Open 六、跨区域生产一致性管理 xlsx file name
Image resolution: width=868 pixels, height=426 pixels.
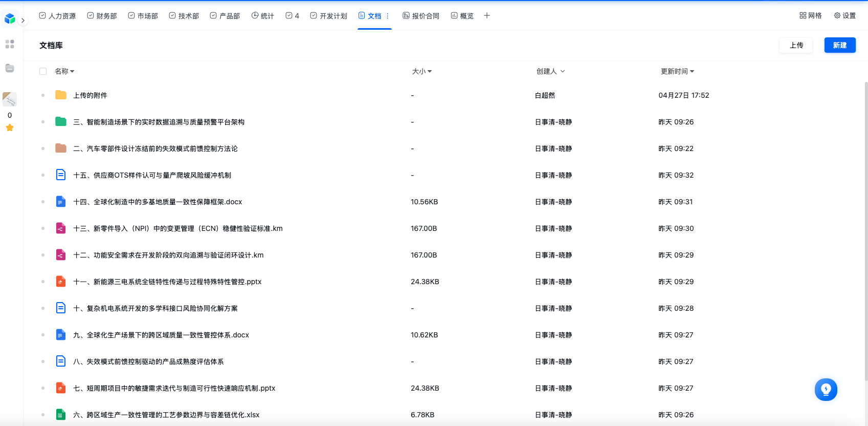point(166,415)
